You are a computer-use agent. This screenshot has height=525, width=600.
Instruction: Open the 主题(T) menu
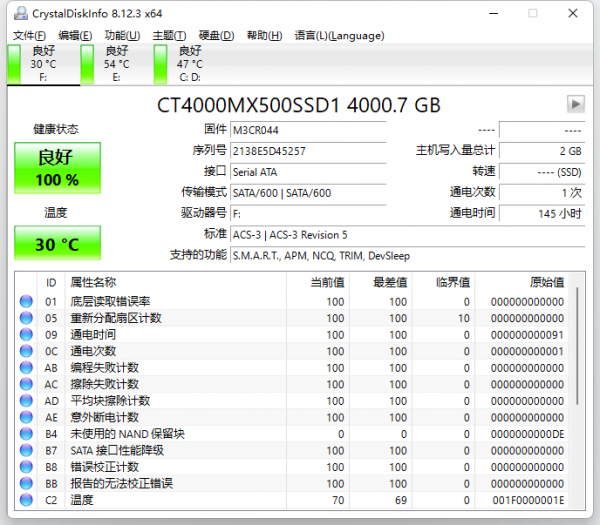pyautogui.click(x=169, y=35)
